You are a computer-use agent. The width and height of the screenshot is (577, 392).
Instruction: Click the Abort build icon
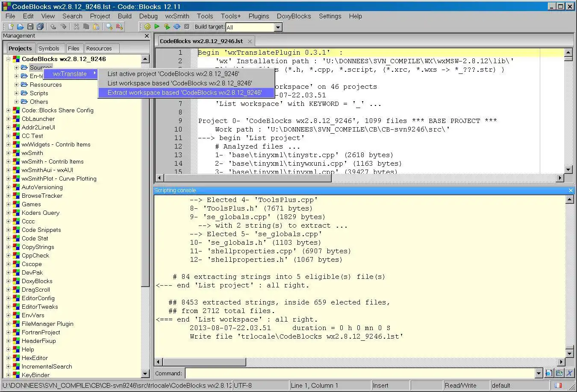187,26
